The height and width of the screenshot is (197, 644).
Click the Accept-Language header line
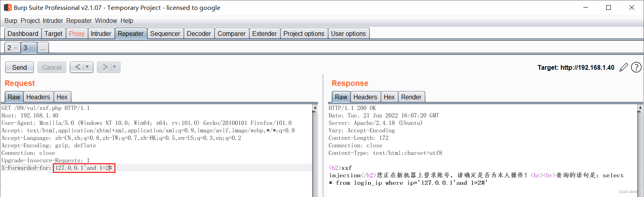point(121,138)
